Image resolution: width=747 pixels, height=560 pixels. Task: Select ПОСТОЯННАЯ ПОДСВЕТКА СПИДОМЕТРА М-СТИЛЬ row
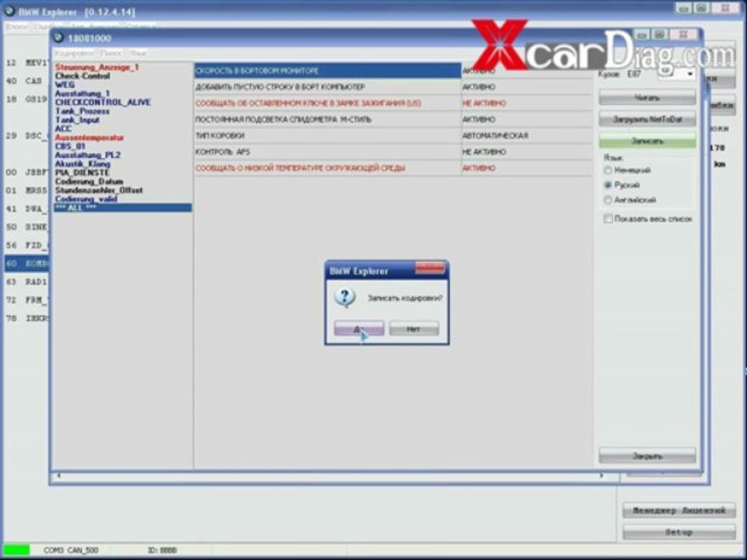[x=328, y=119]
